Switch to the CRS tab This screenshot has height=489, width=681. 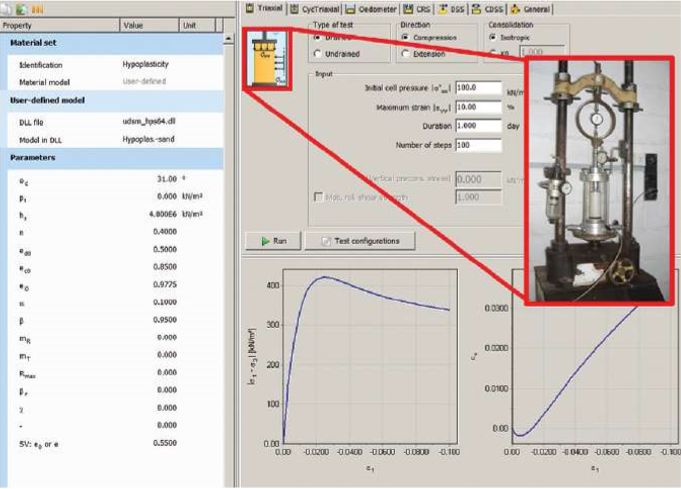coord(413,9)
